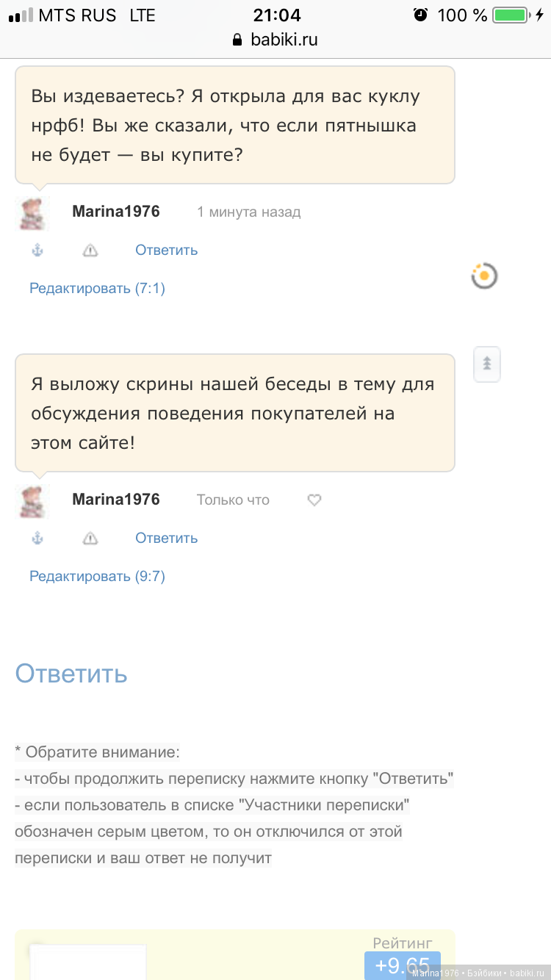Click the lock icon next to babiki.ru
Image resolution: width=551 pixels, height=980 pixels.
(236, 40)
